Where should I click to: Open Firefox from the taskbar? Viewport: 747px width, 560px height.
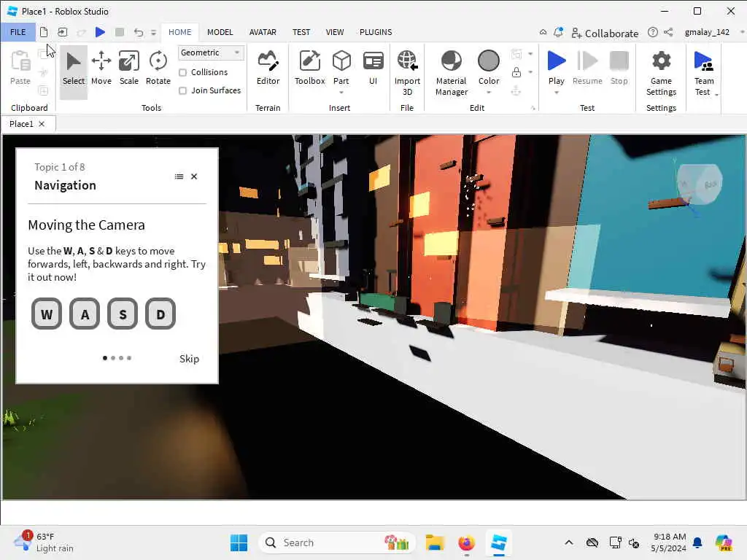[466, 542]
